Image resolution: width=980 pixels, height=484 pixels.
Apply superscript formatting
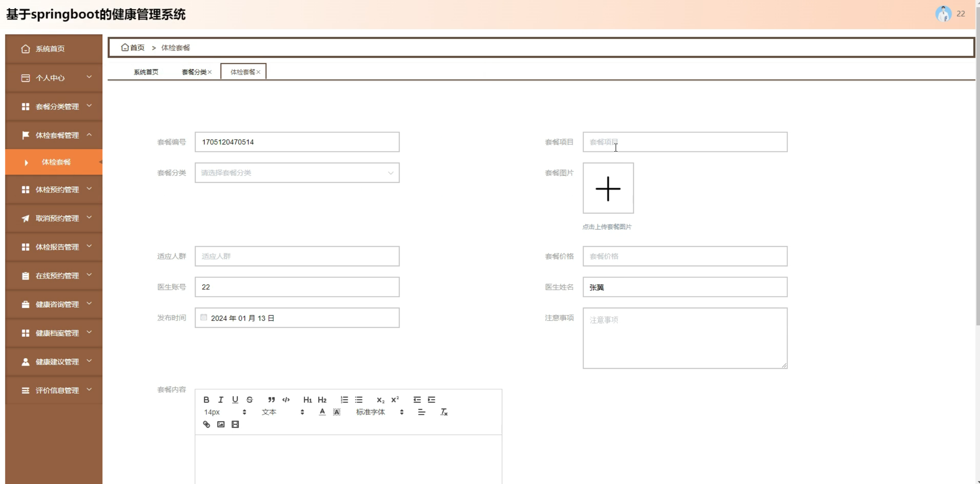(395, 399)
